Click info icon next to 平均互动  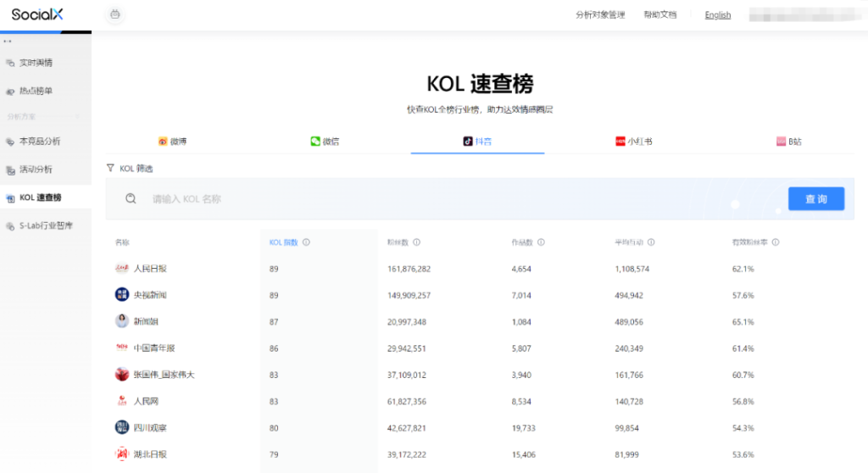(651, 242)
